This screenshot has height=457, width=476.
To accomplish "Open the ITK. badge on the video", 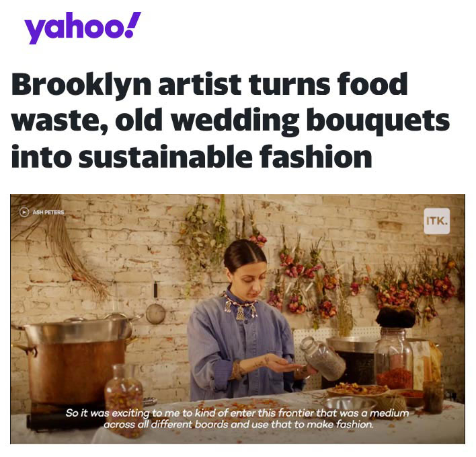I will 436,221.
